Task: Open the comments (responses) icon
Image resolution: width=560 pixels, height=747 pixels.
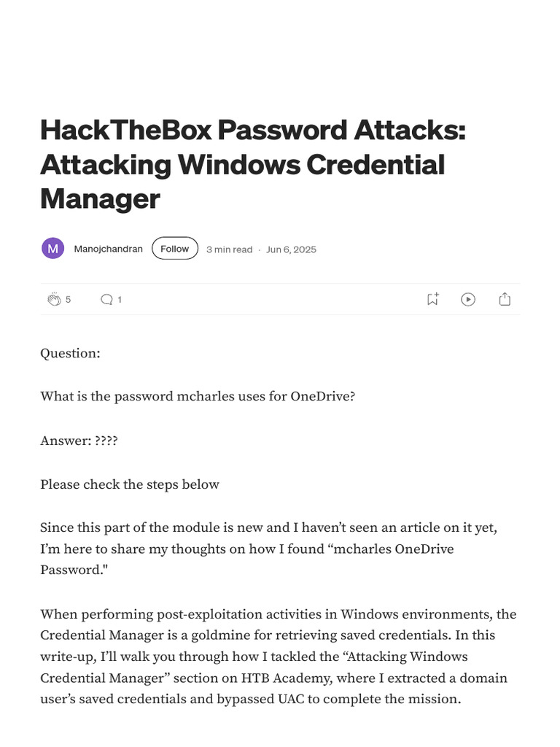Action: click(106, 299)
